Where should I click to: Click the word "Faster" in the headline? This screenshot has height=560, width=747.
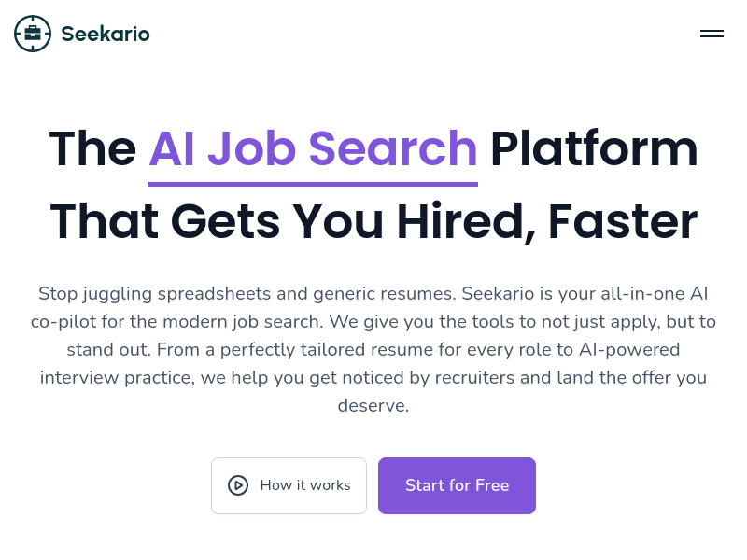click(x=623, y=221)
